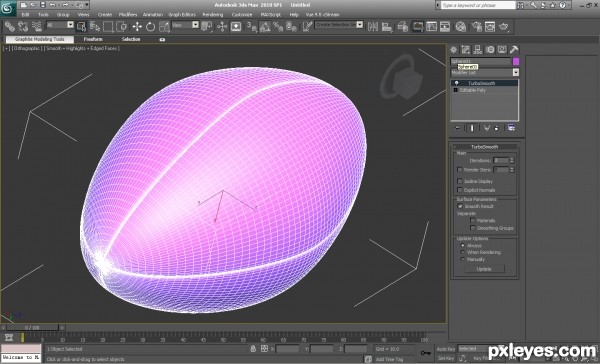Viewport: 600px width, 364px height.
Task: Enable the Isoline Display checkbox
Action: coord(460,181)
